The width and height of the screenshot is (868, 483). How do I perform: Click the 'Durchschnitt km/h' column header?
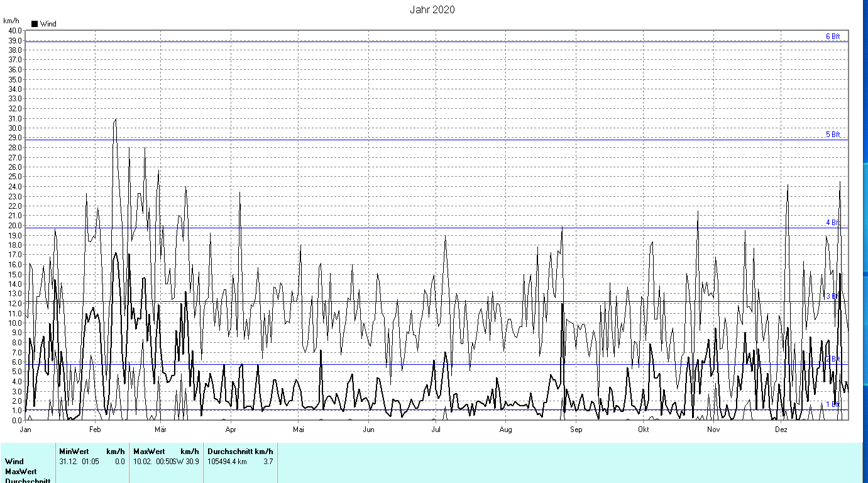240,452
